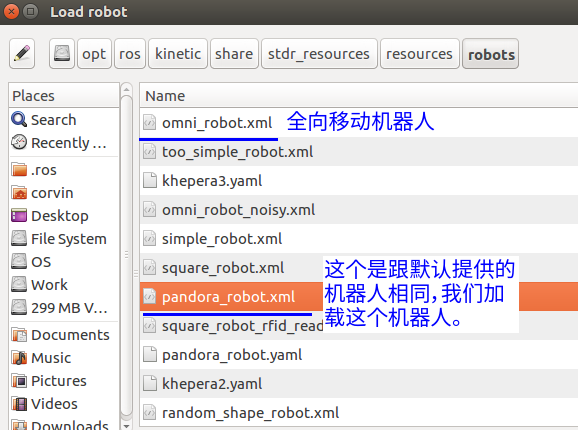Go to the resources path segment
Image resolution: width=578 pixels, height=430 pixels.
coord(419,54)
